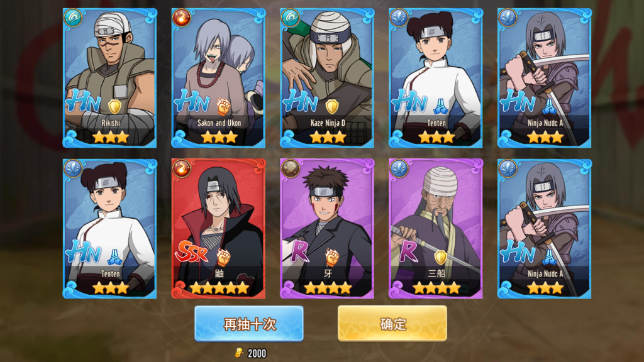Viewport: 644px width, 362px height.
Task: Click the praying hands icon on top-row Tenten card
Action: pos(441,106)
